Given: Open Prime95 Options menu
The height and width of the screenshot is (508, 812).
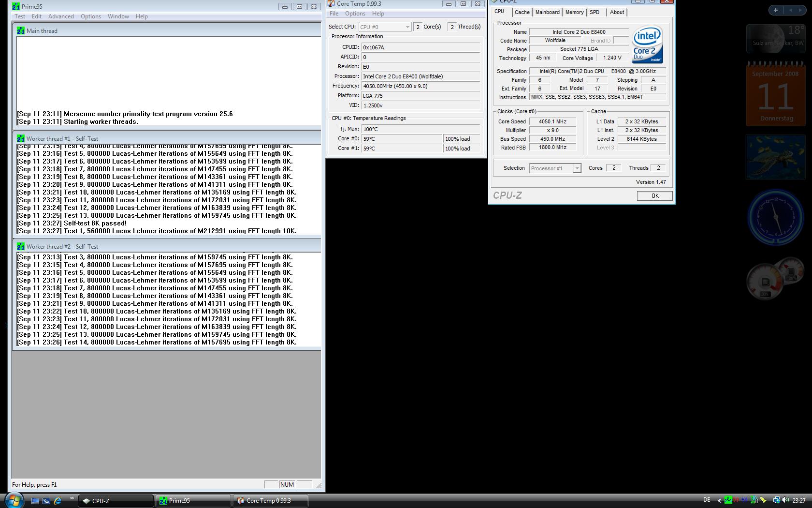Looking at the screenshot, I should 91,16.
